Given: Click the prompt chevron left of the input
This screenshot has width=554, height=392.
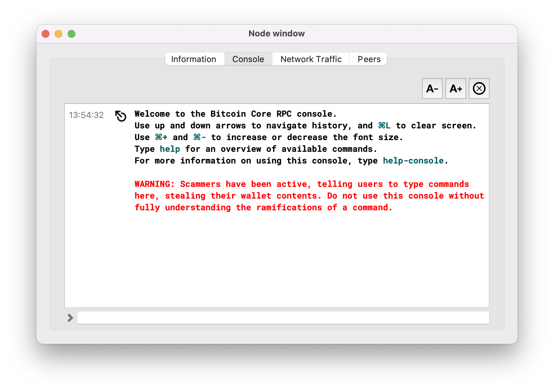Looking at the screenshot, I should 70,318.
